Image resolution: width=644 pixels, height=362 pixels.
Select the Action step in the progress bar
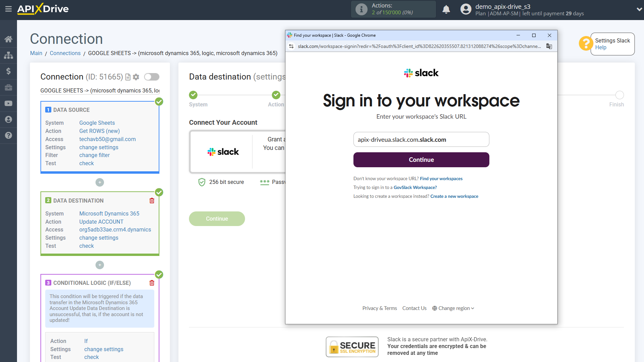[276, 95]
